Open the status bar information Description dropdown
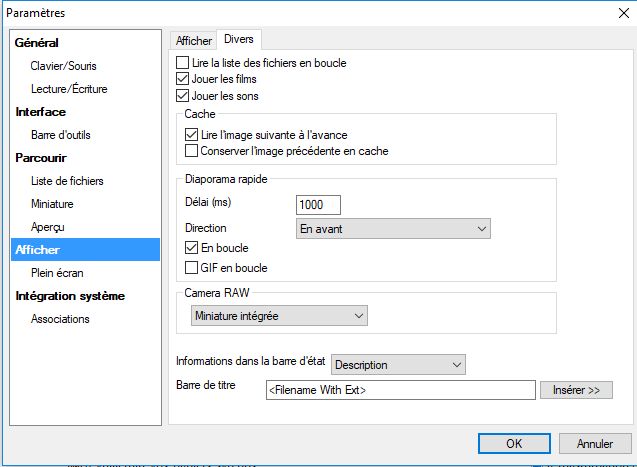Screen dimensions: 637x467 398,365
